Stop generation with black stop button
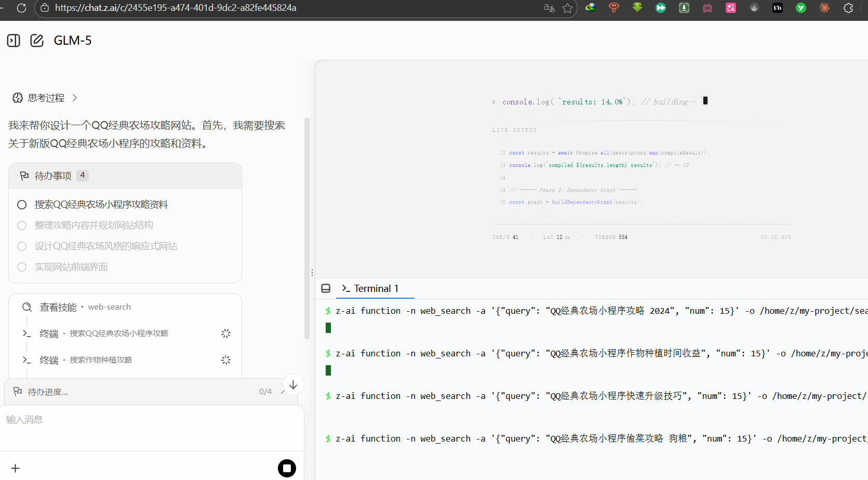The height and width of the screenshot is (480, 868). tap(287, 468)
